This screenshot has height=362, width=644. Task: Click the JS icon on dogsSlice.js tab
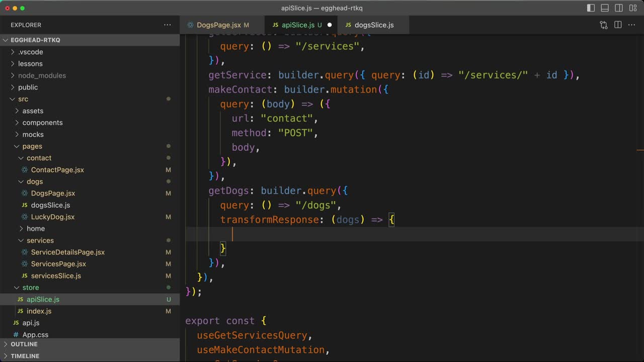click(x=348, y=25)
